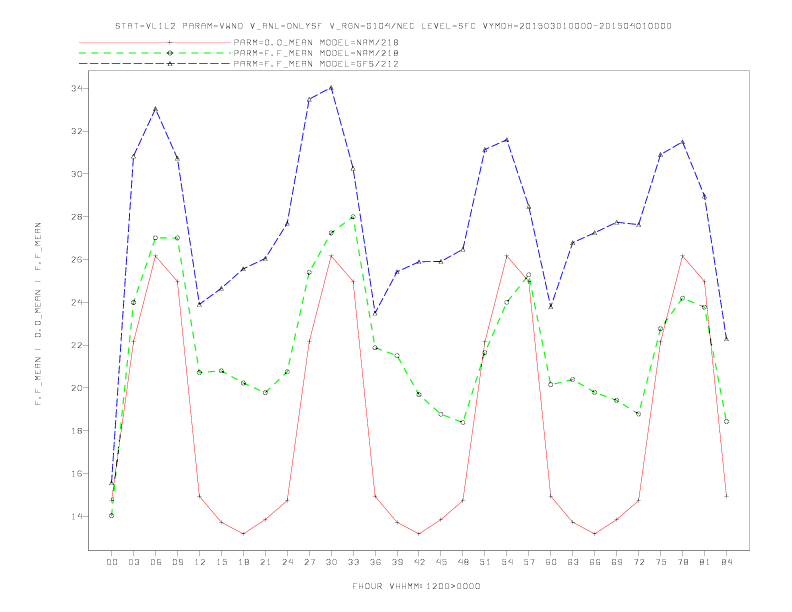Click y-axis tick label '14'
Viewport: 792px width, 612px height.
coord(77,517)
